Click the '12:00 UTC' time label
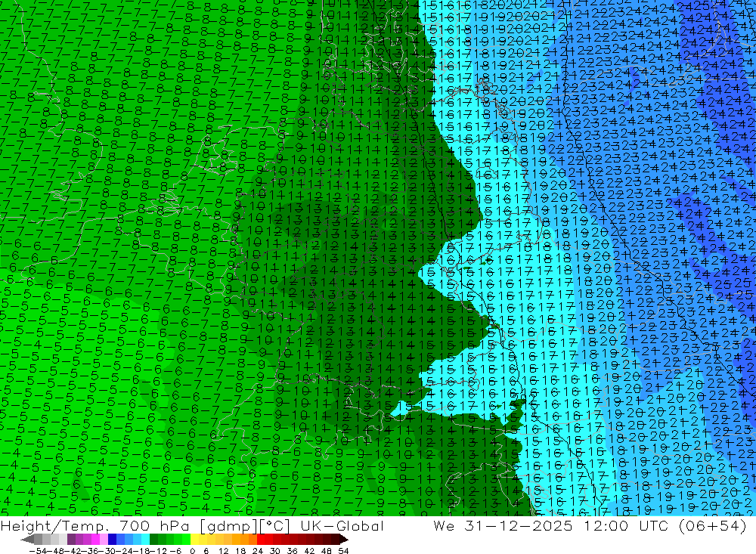Image resolution: width=756 pixels, height=554 pixels. 626,525
